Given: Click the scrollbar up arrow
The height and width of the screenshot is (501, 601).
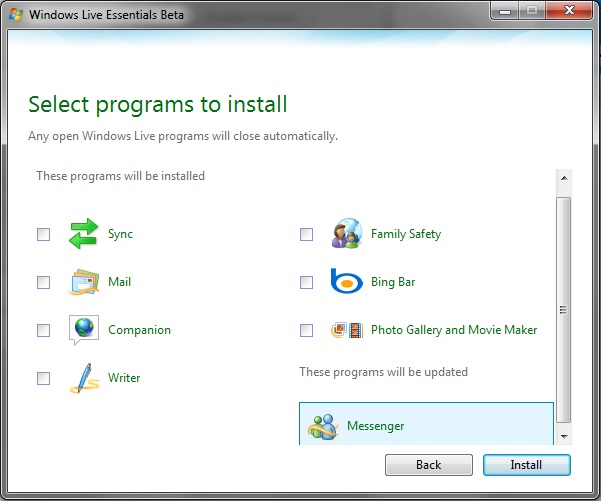Looking at the screenshot, I should tap(564, 178).
